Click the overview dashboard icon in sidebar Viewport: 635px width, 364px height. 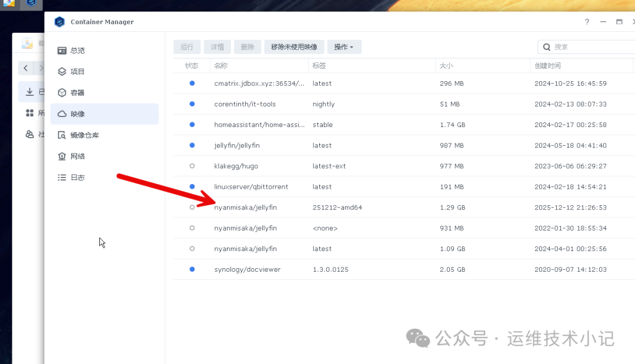point(62,51)
